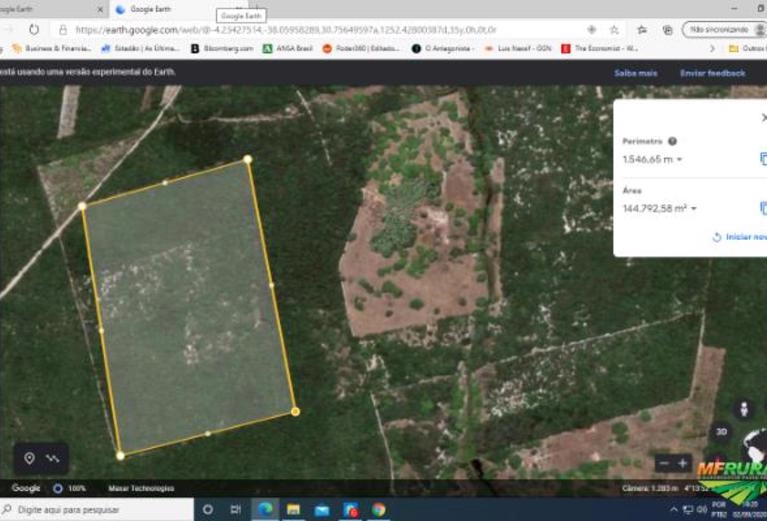Open the volume icon in the system tray

(x=701, y=510)
